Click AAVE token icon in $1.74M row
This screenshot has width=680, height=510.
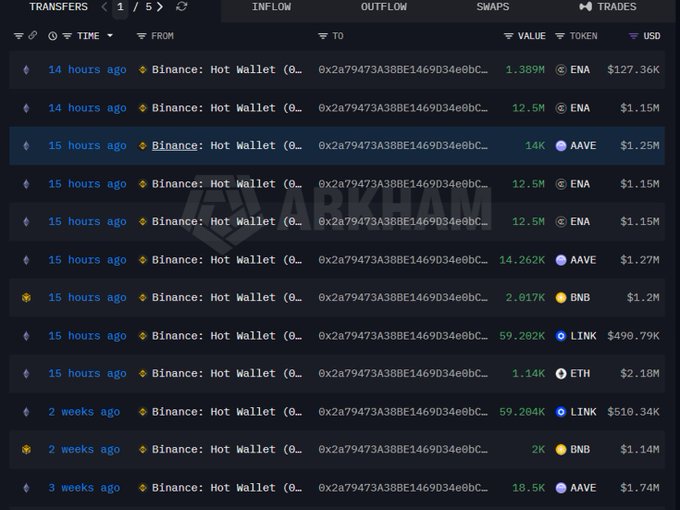click(x=561, y=488)
